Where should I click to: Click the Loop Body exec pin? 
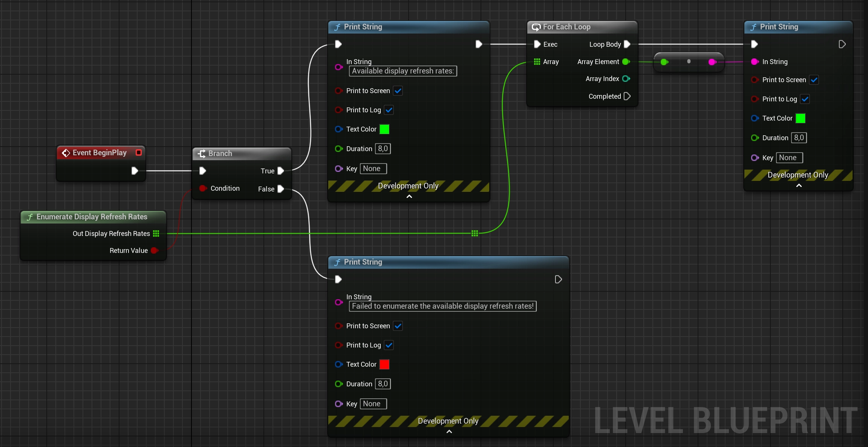click(626, 44)
